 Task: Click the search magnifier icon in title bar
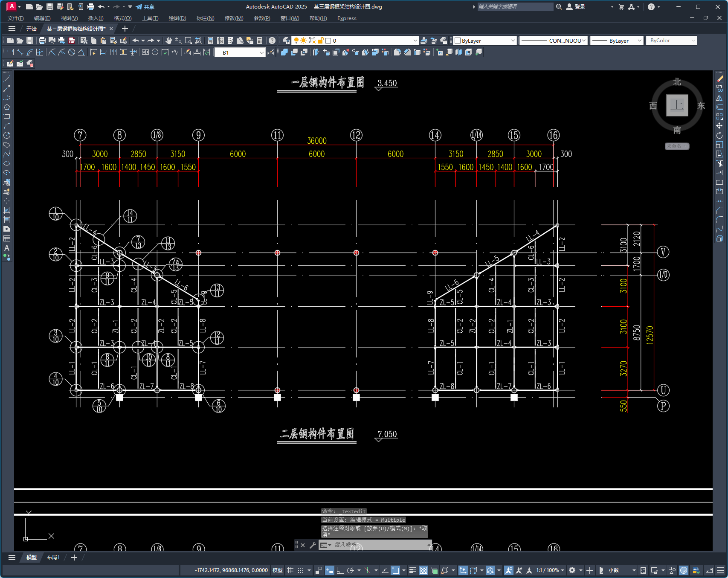point(559,7)
